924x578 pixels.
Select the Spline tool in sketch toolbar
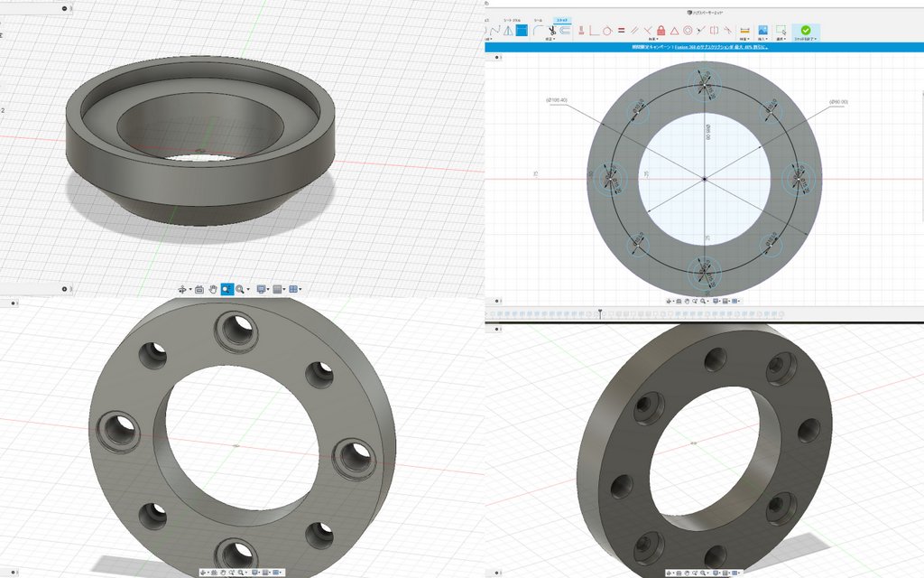[x=495, y=30]
